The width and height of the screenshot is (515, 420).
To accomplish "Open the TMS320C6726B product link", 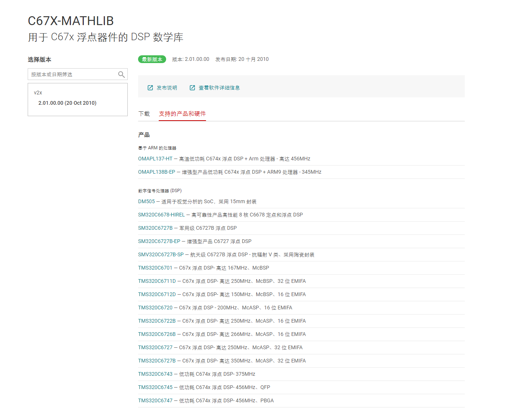I will [157, 334].
